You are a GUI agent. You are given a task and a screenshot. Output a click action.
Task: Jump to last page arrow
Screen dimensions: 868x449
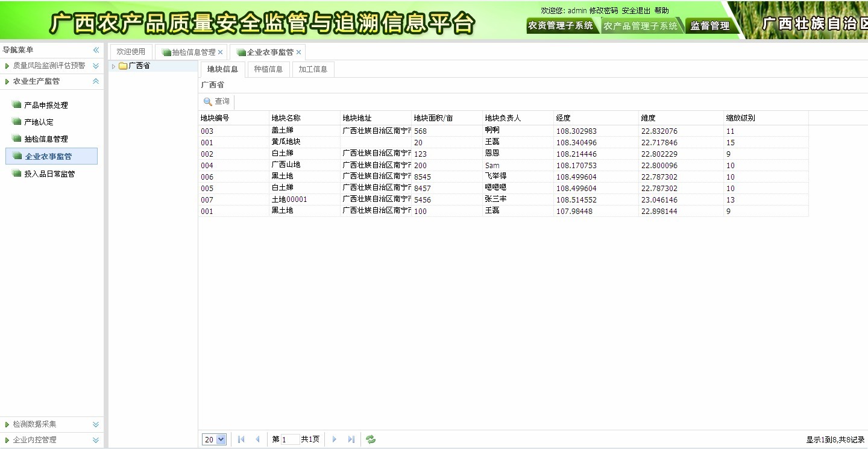[351, 439]
